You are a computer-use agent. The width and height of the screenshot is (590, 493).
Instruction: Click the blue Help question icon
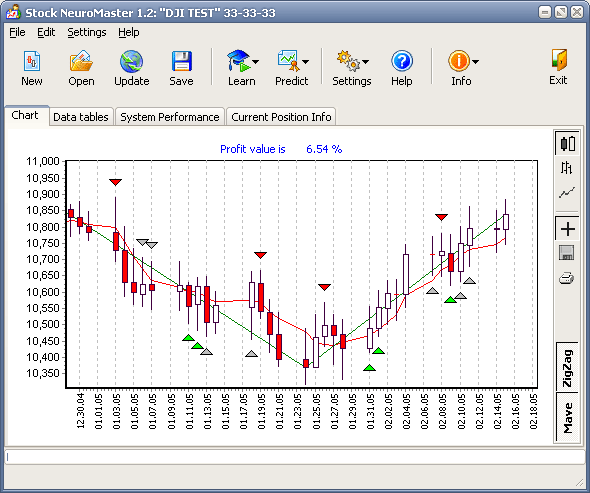point(401,61)
